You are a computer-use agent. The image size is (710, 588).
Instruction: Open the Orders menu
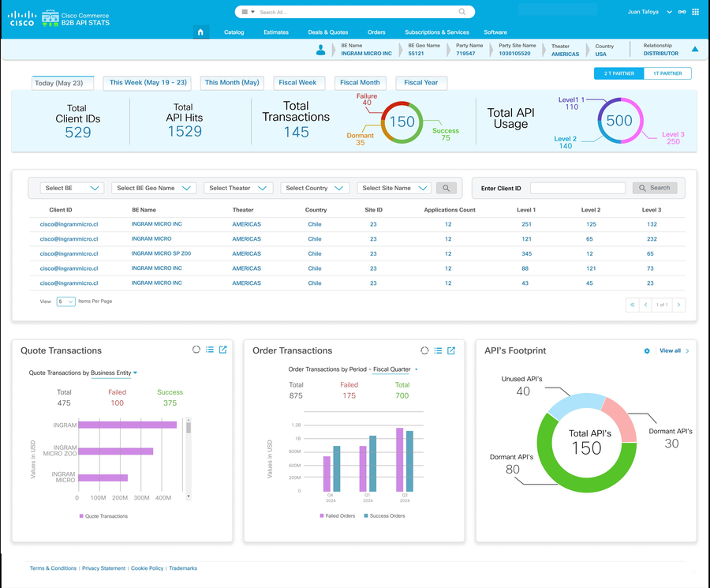[376, 32]
